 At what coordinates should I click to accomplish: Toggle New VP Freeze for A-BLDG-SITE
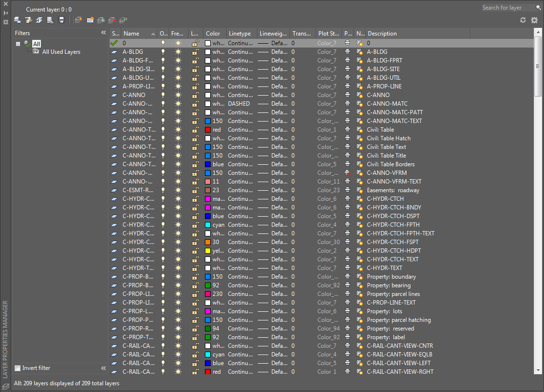point(360,69)
